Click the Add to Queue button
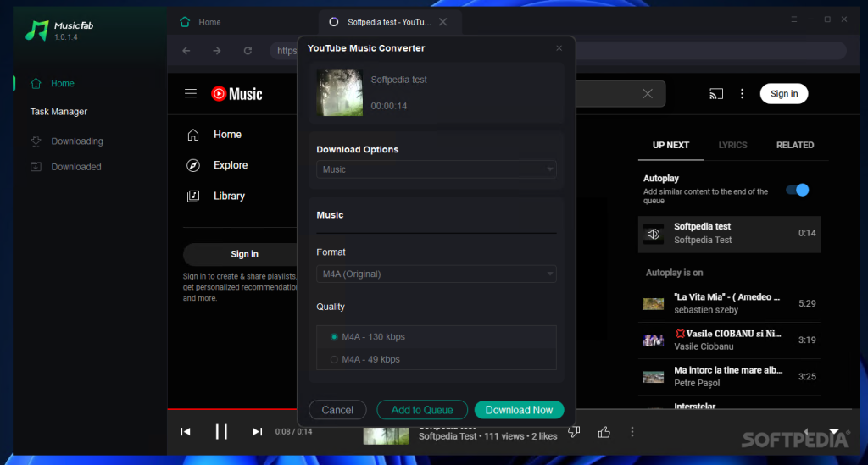This screenshot has height=465, width=868. [x=422, y=410]
